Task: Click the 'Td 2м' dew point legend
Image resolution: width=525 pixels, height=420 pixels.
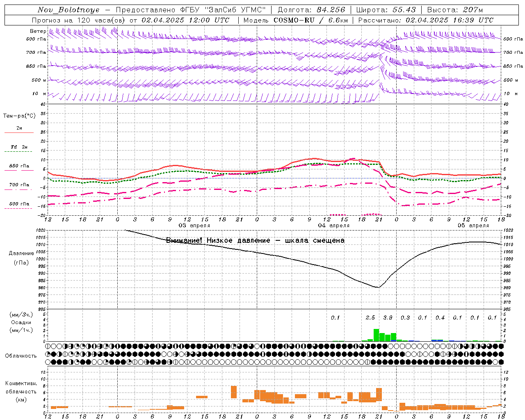Action: point(19,147)
